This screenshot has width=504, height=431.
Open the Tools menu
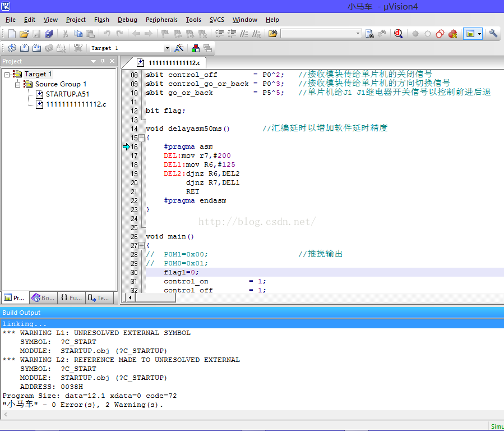193,20
